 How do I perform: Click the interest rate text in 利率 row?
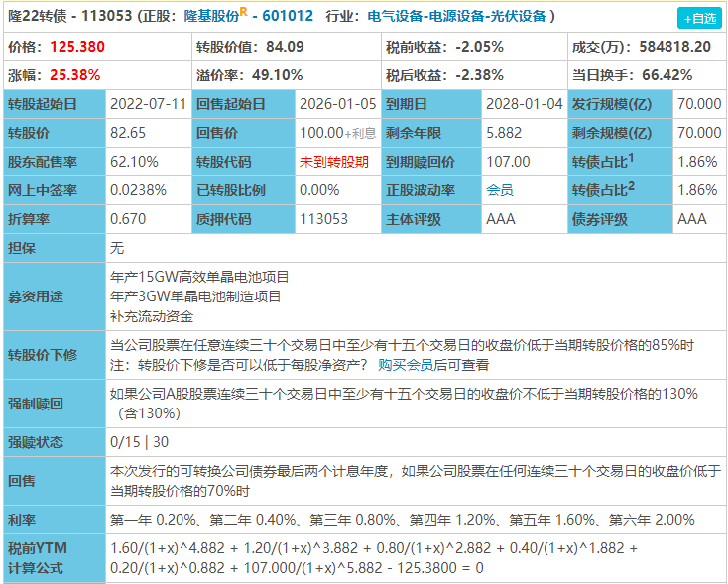[x=402, y=520]
